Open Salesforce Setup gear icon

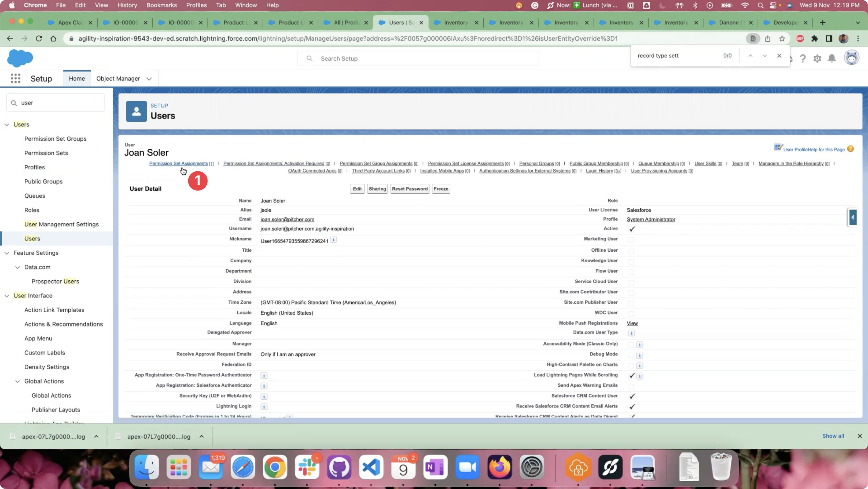tap(817, 59)
